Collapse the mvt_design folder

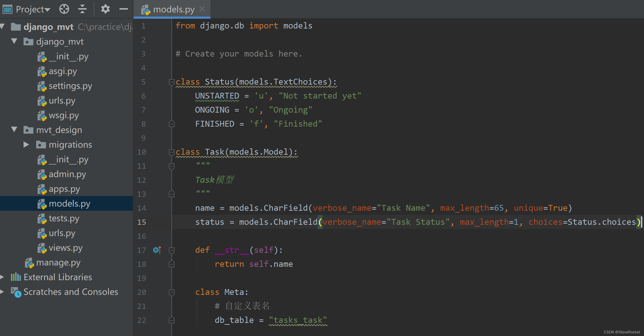pos(14,130)
